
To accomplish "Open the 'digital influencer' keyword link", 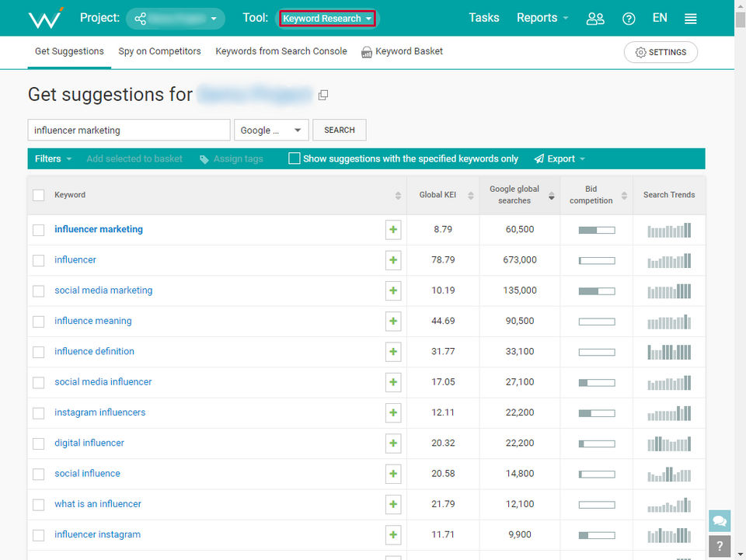I will click(89, 443).
